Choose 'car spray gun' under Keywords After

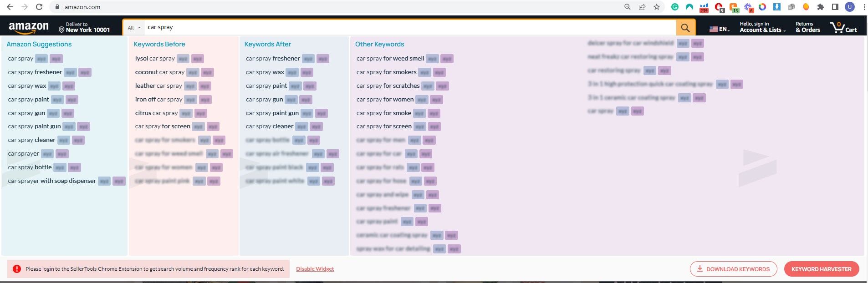[x=265, y=99]
